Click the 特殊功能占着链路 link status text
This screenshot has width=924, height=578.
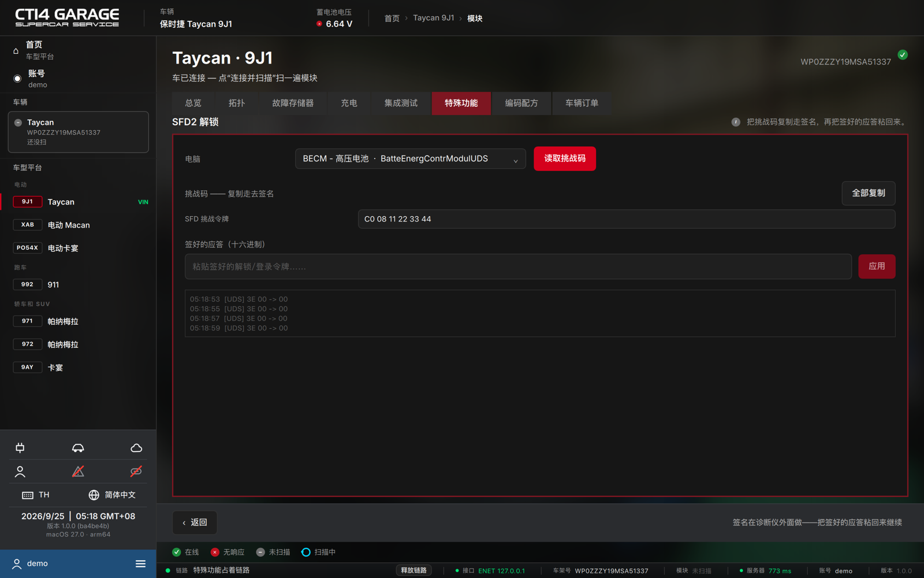(221, 570)
